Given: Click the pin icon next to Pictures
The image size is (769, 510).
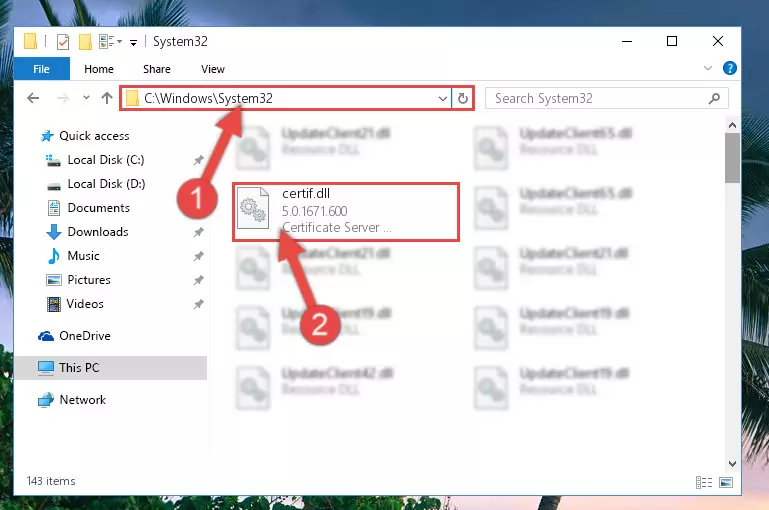Looking at the screenshot, I should pyautogui.click(x=199, y=280).
